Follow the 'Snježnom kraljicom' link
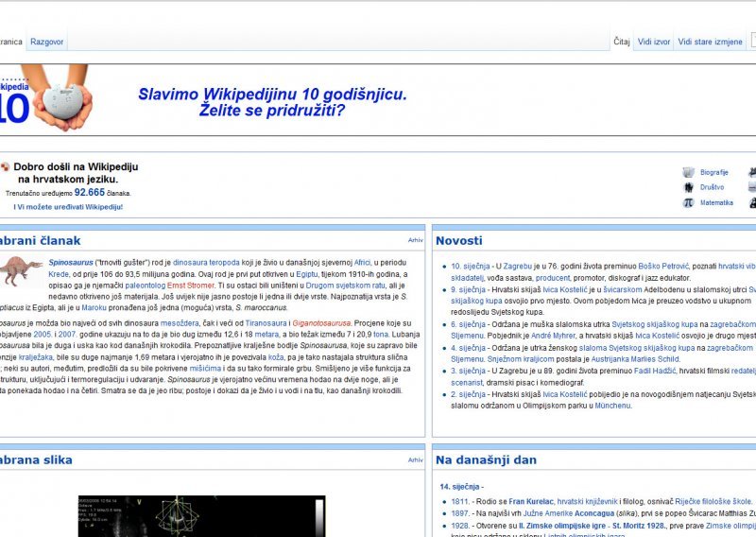Screen dimensions: 756x537 click(x=521, y=359)
